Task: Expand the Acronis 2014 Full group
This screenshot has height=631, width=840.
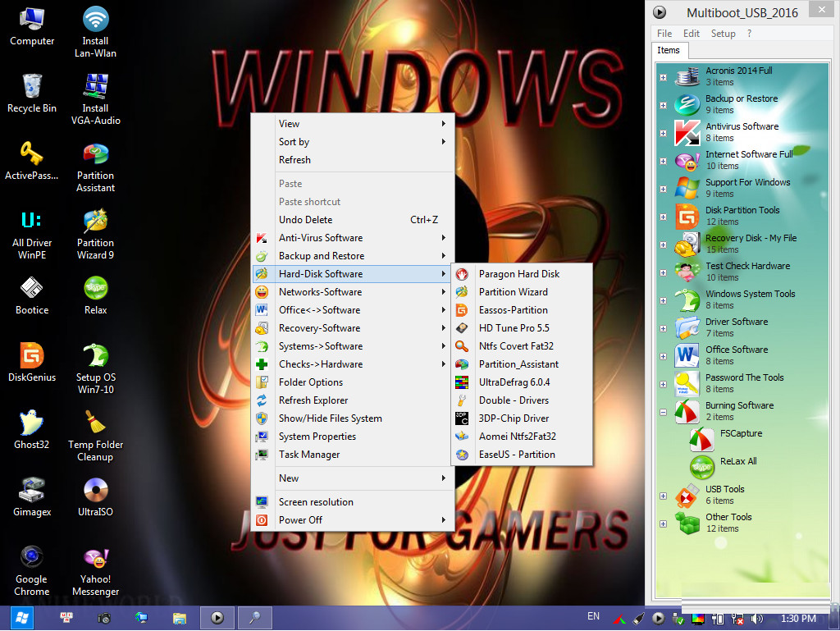Action: [663, 77]
